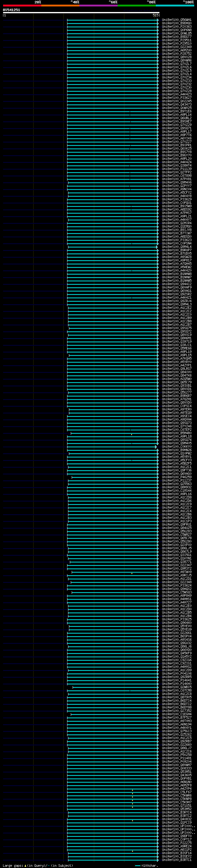The height and width of the screenshot is (868, 197).
Task: Open hit UniRef100_C6TEP2
Action: [177, 430]
